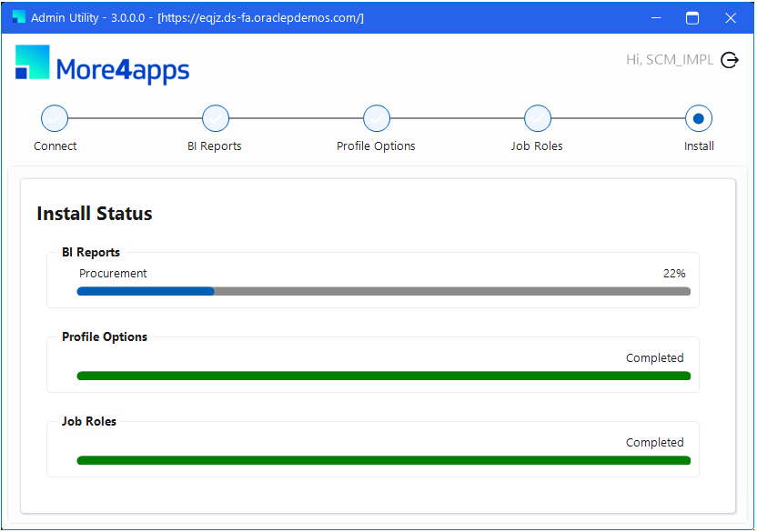This screenshot has width=757, height=532.
Task: Select the active Install step circle
Action: point(699,118)
